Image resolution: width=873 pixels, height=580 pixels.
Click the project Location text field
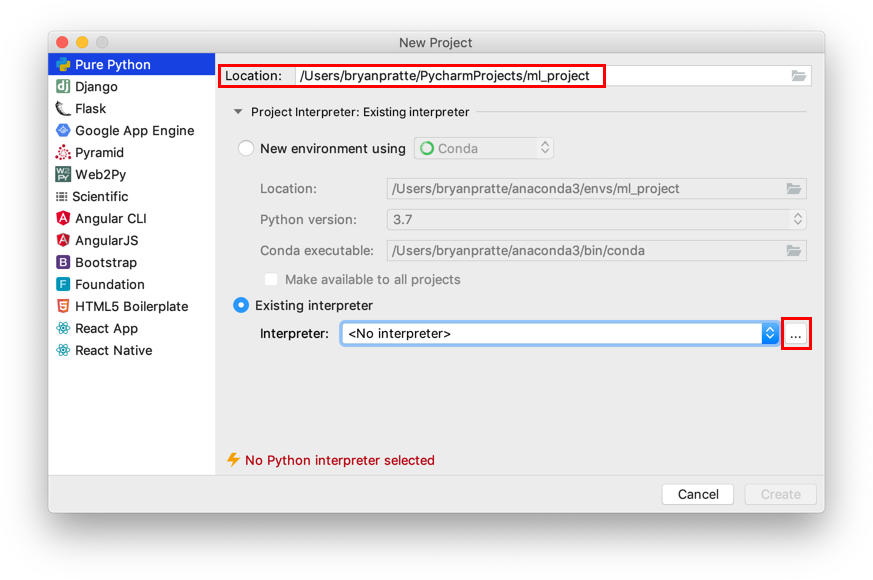(450, 76)
